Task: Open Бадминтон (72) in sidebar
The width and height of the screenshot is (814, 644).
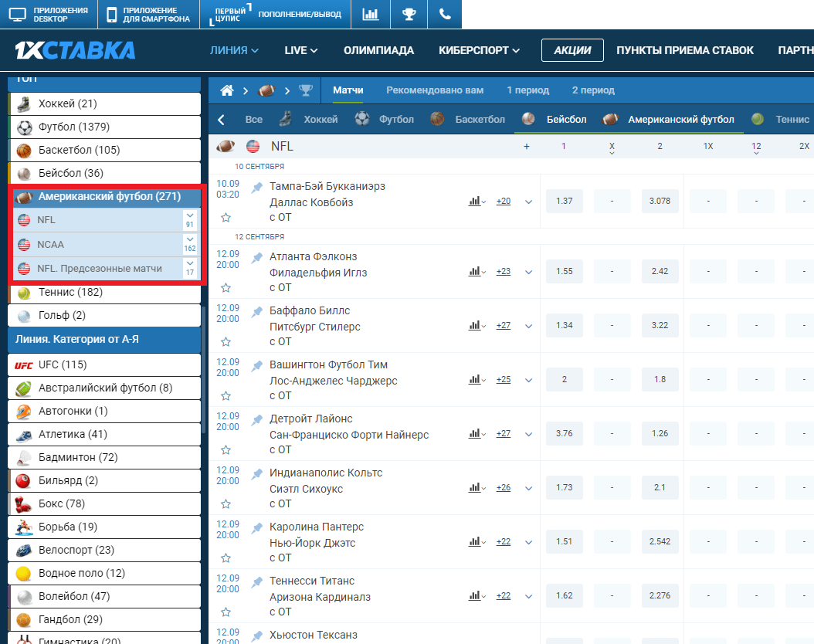Action: tap(104, 457)
